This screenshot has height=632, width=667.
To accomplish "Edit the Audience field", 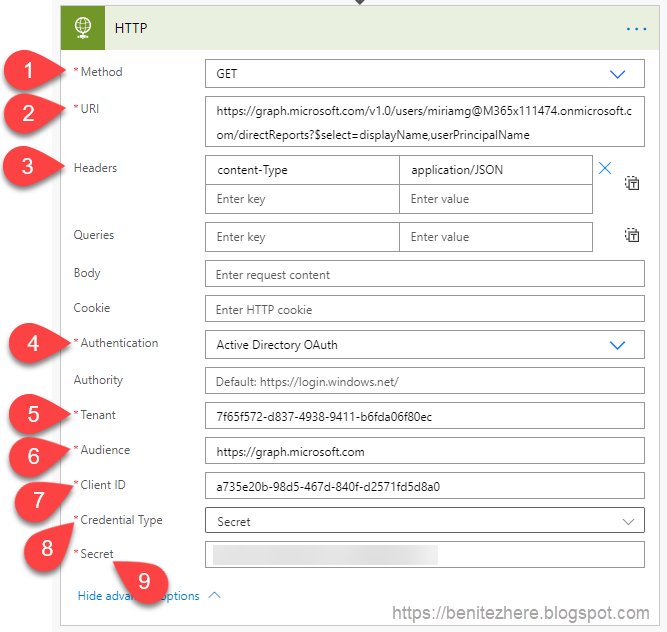I will pos(425,451).
